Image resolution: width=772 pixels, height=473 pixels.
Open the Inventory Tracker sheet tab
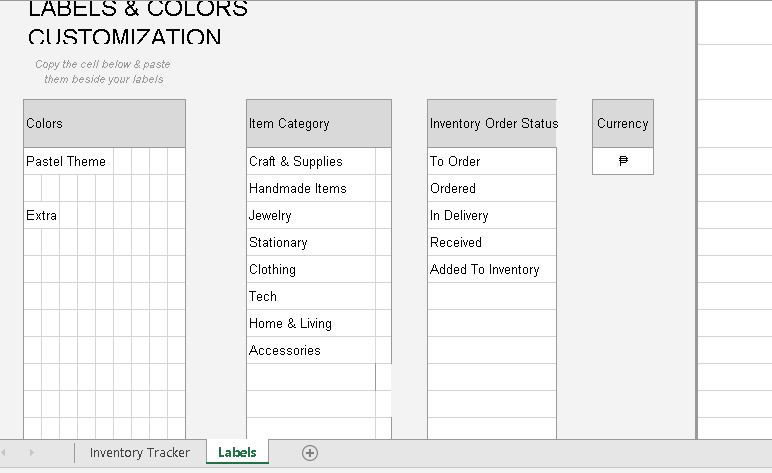139,453
